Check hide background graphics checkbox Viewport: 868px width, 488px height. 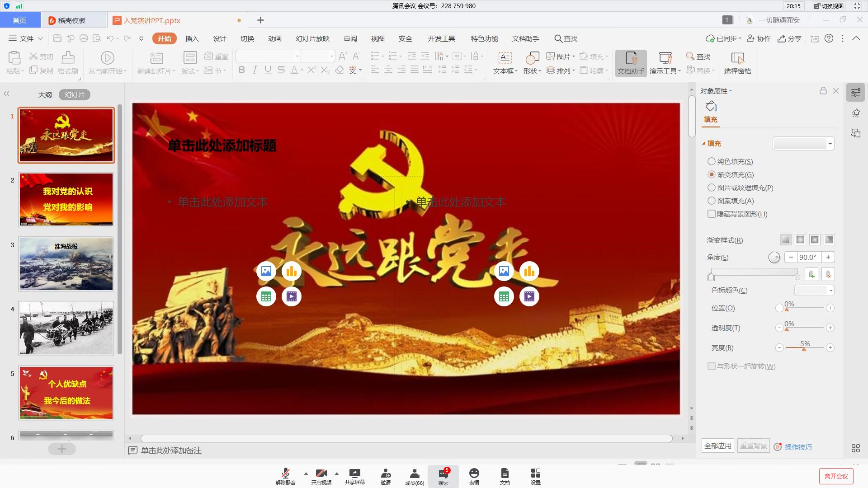(712, 214)
